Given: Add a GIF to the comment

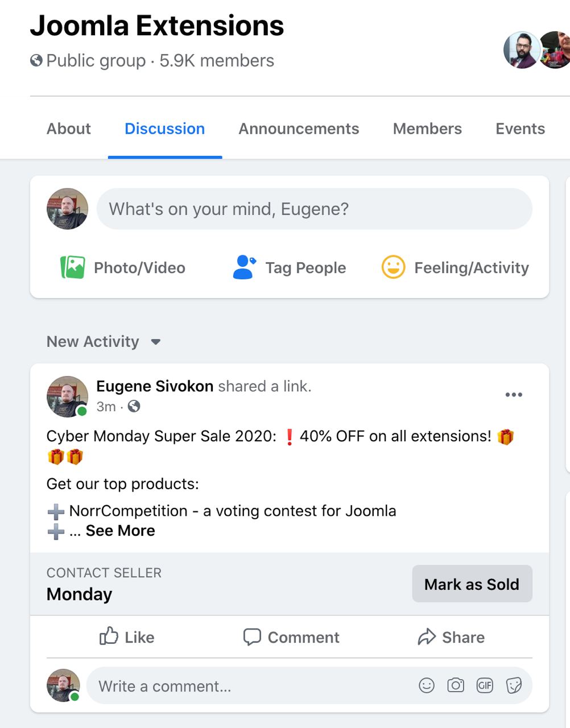Looking at the screenshot, I should click(x=485, y=685).
